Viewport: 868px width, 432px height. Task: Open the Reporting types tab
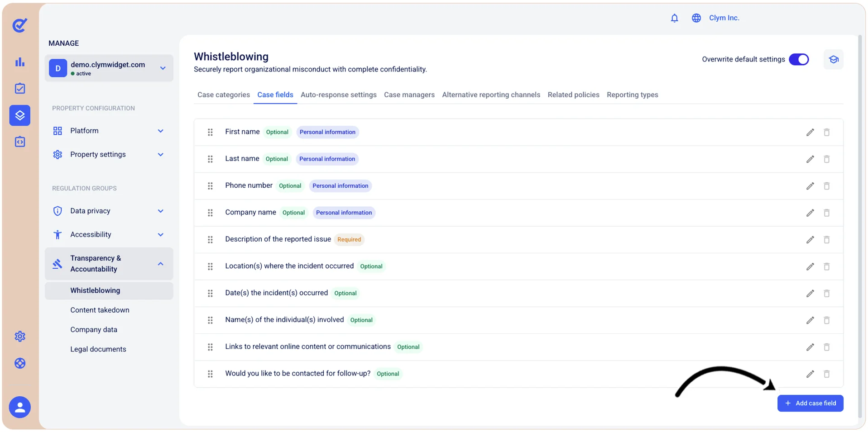(x=633, y=95)
